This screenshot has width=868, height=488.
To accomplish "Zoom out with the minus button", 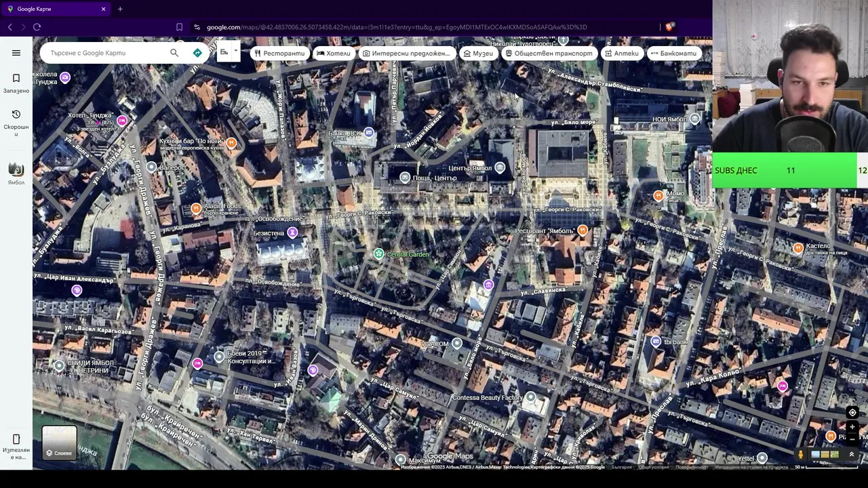I will (x=852, y=439).
